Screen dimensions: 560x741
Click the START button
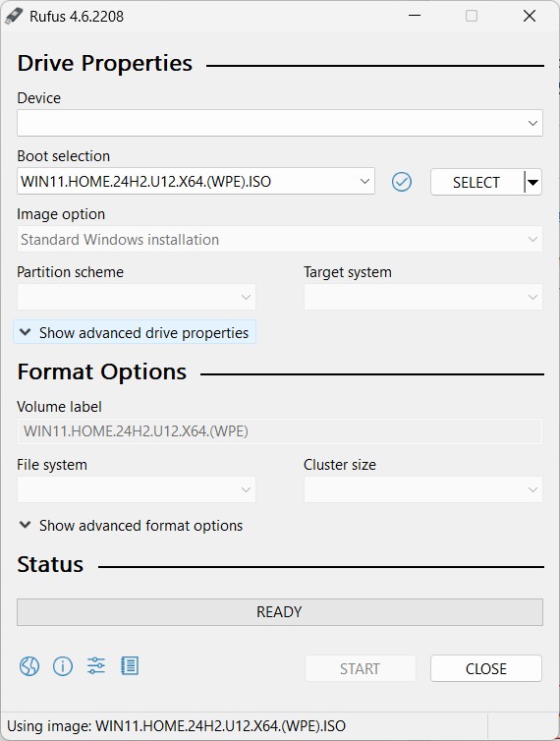click(361, 668)
